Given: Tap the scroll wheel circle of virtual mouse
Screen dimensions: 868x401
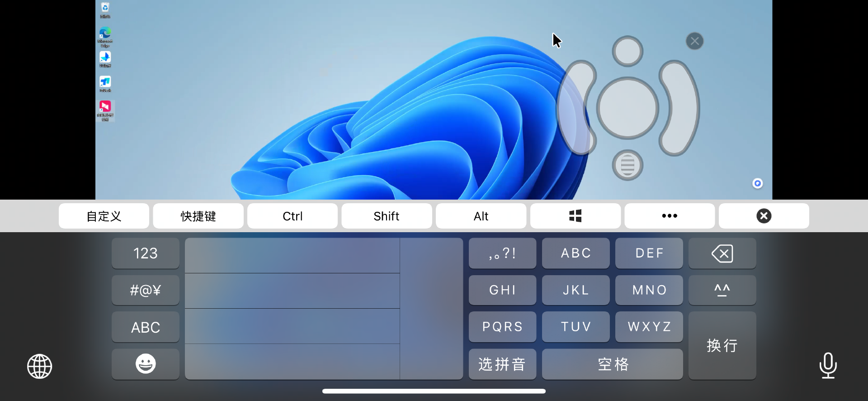Looking at the screenshot, I should (627, 165).
